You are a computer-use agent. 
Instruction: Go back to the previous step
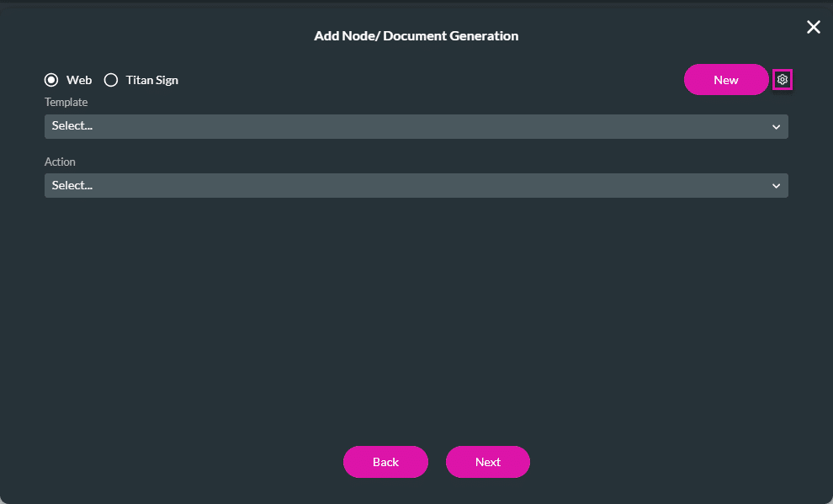point(385,462)
